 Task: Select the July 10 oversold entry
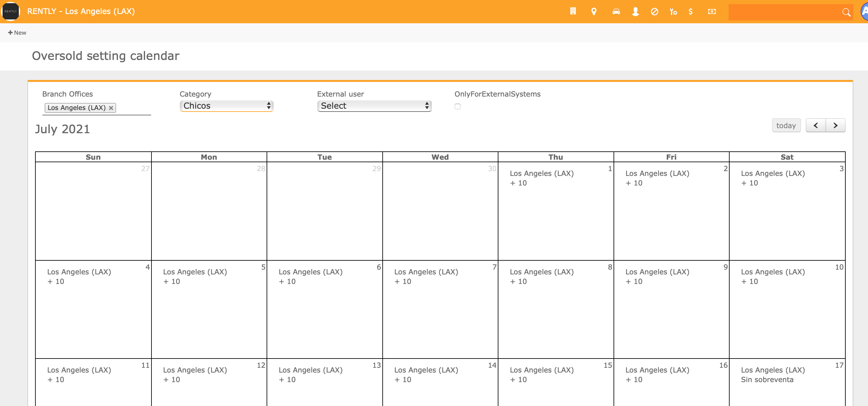pyautogui.click(x=773, y=276)
